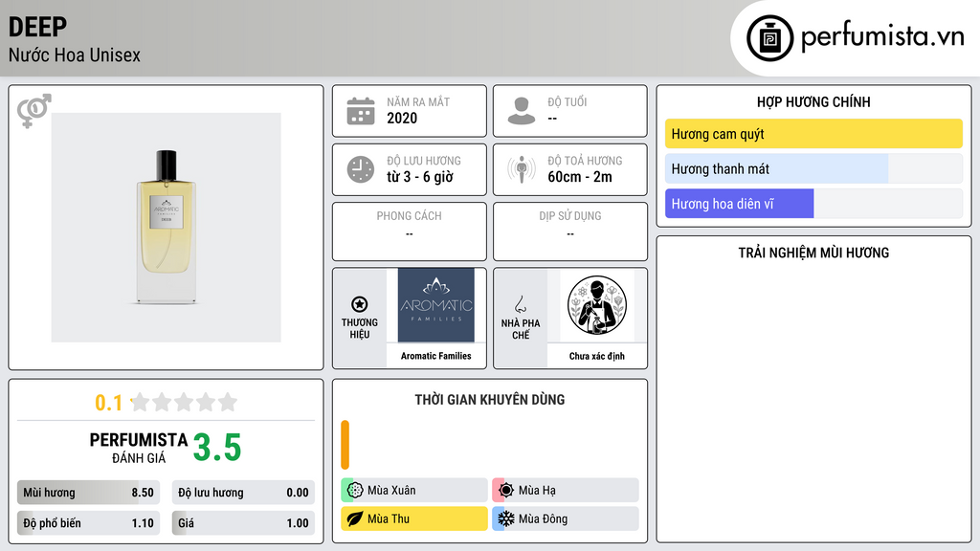Click the Hương thanh mát accord bar
The image size is (980, 551).
(813, 168)
